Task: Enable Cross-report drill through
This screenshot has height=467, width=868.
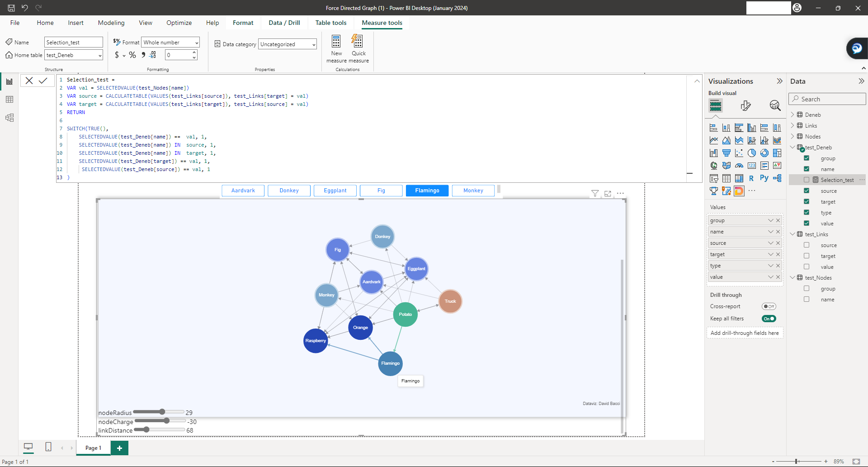Action: 769,306
